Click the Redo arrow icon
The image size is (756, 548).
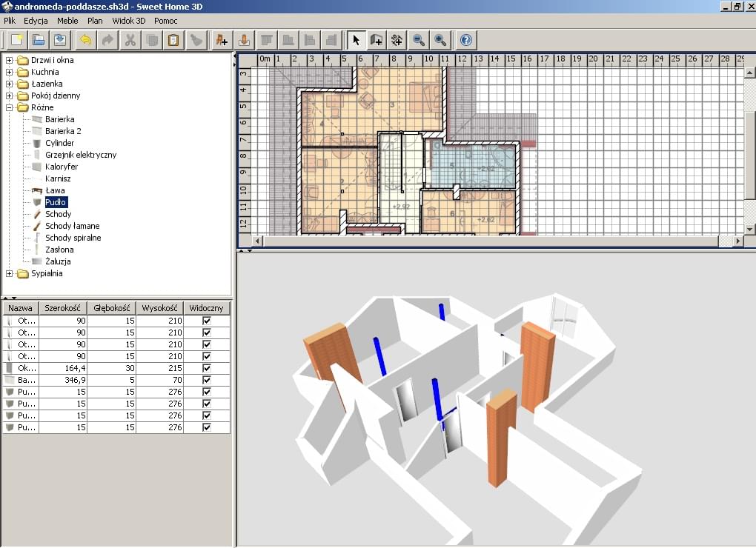107,40
